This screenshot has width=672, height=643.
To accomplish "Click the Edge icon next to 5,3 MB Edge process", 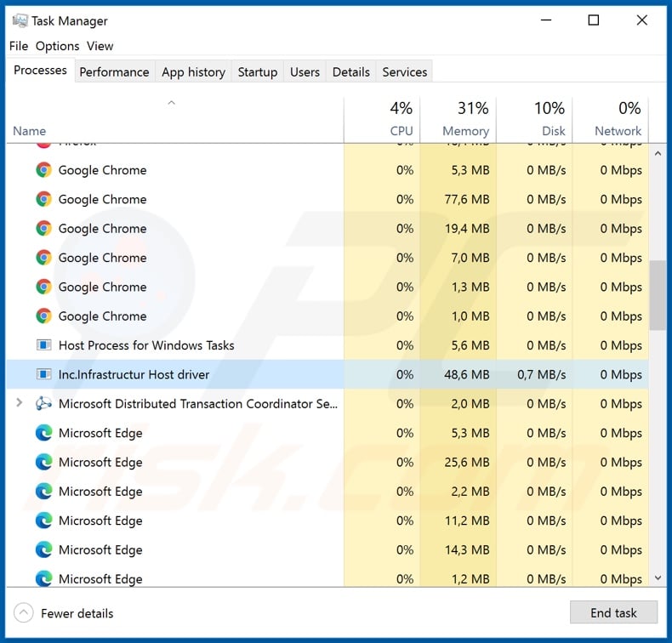I will click(43, 433).
